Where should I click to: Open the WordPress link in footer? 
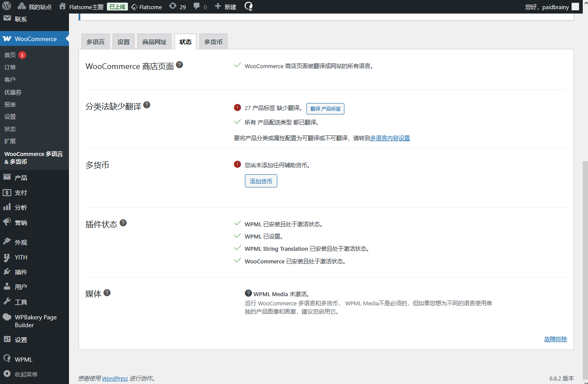pos(115,378)
